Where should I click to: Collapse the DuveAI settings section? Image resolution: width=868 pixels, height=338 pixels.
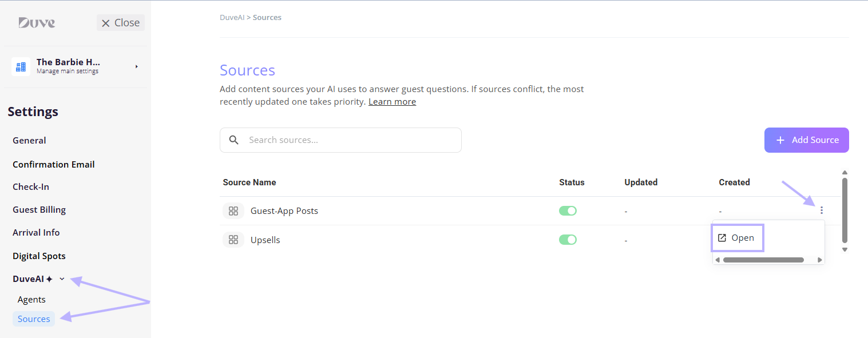click(62, 279)
